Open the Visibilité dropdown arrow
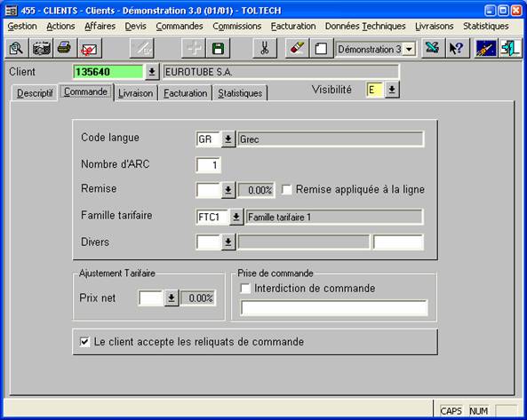Image resolution: width=527 pixels, height=420 pixels. click(x=392, y=90)
